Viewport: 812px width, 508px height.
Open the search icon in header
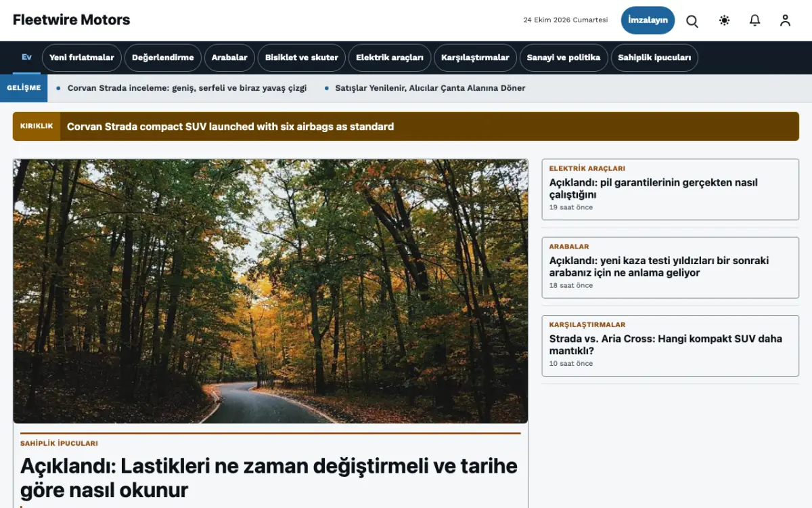[x=692, y=20]
